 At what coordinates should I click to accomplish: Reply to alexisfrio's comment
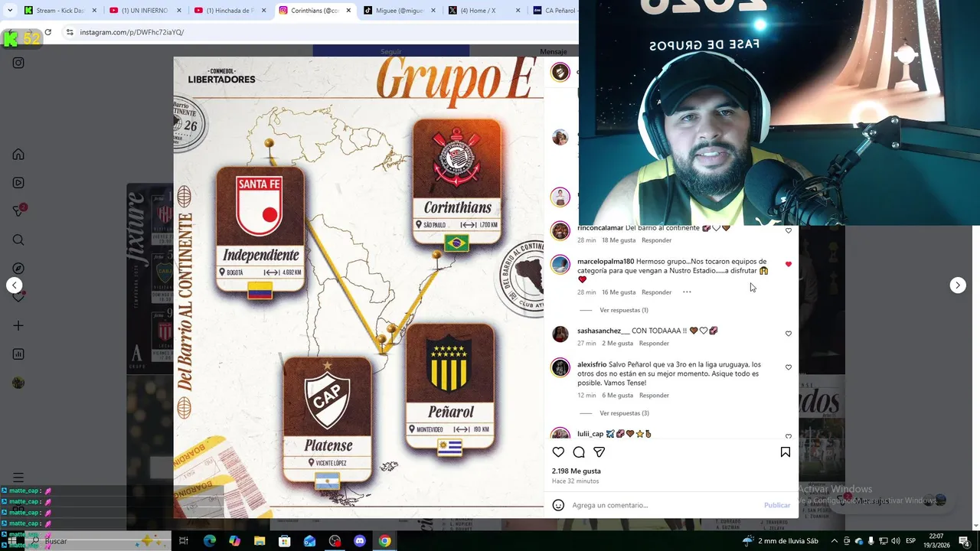pos(654,396)
